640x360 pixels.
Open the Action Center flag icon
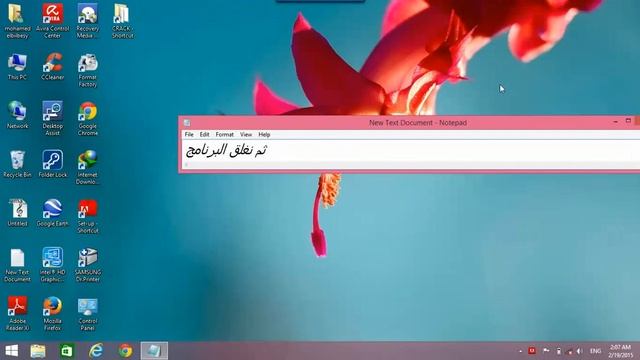coord(546,351)
